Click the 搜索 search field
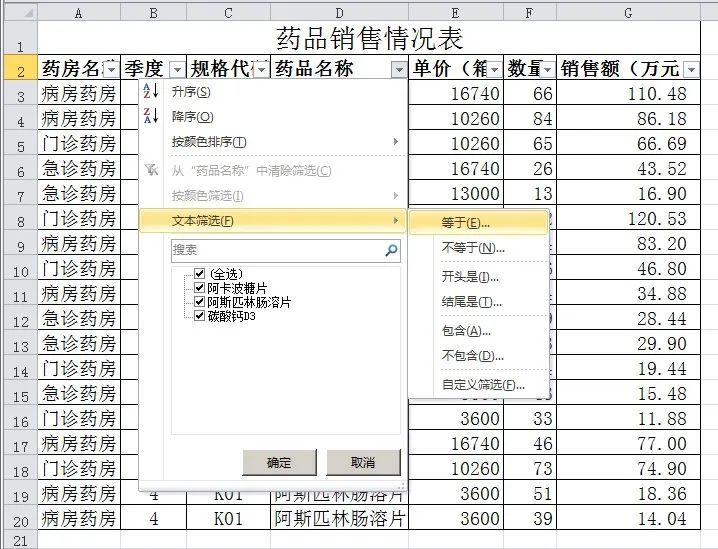The width and height of the screenshot is (718, 549). pyautogui.click(x=286, y=250)
